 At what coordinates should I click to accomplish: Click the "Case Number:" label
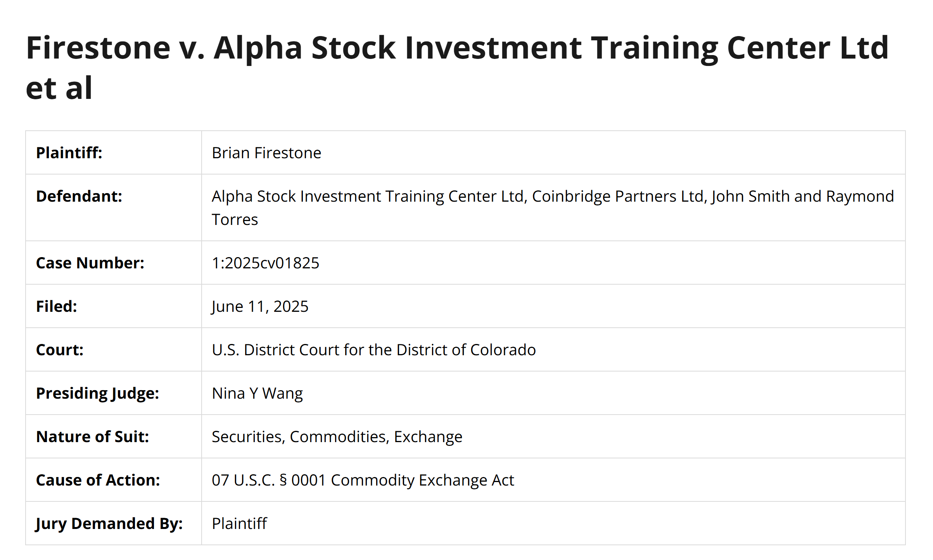pos(90,263)
